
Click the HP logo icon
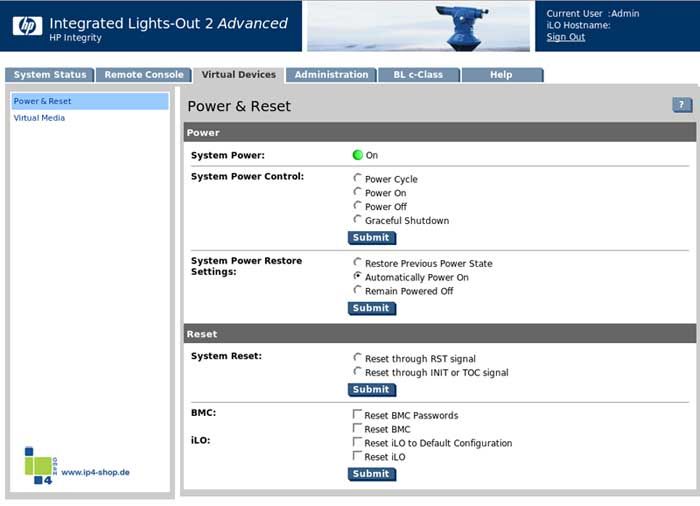(27, 26)
